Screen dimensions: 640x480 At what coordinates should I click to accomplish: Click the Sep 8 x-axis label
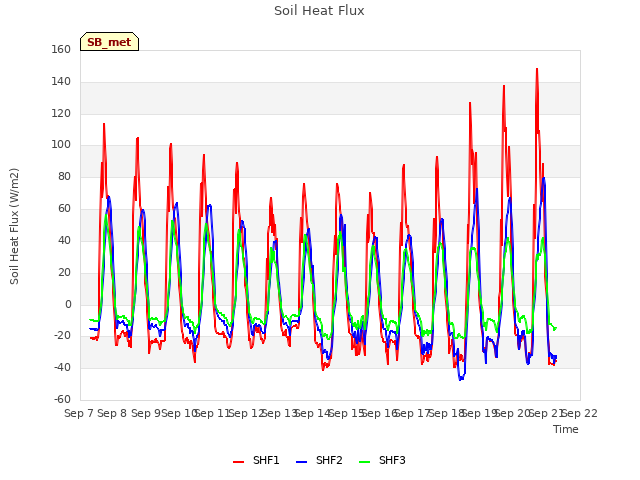112,413
